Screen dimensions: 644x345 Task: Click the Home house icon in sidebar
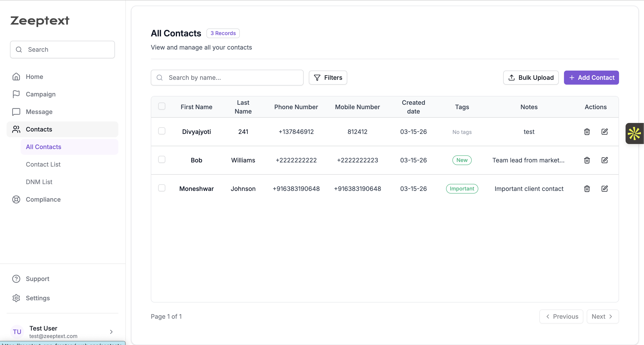coord(16,76)
